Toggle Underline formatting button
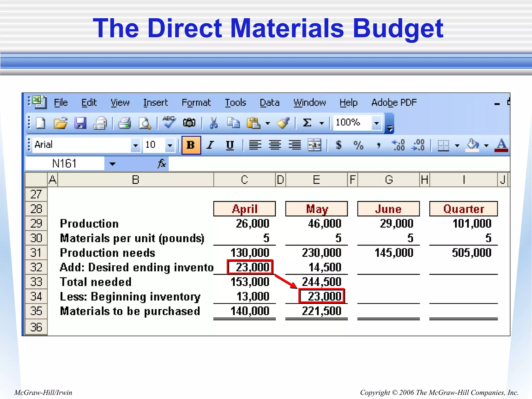The width and height of the screenshot is (532, 399). click(230, 145)
